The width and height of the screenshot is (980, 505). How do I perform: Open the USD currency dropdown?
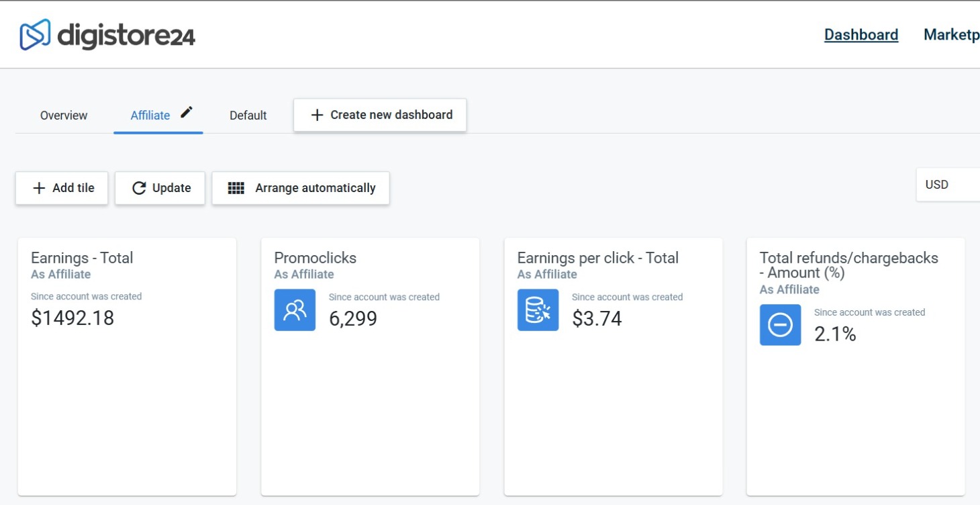[x=946, y=185]
